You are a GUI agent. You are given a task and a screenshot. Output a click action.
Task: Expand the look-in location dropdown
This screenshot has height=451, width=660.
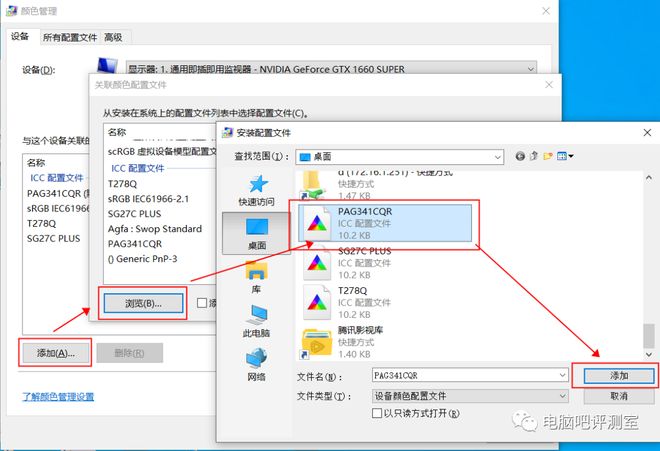tap(498, 157)
